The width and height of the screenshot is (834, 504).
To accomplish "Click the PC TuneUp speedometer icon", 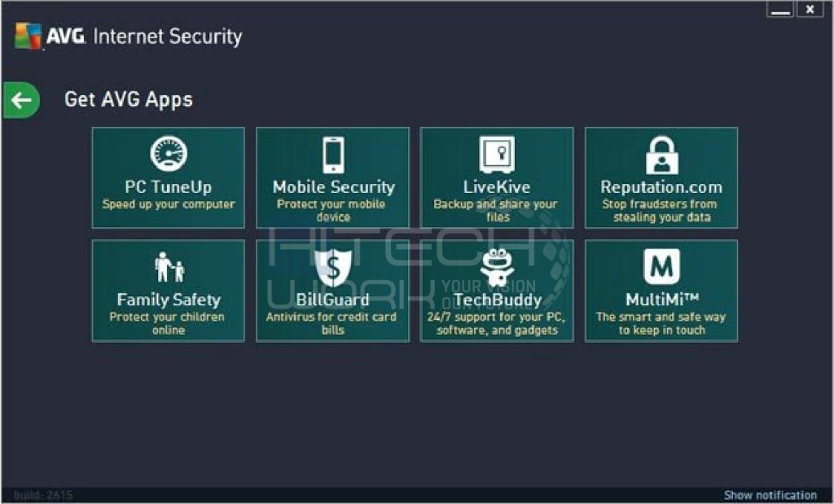I will pyautogui.click(x=168, y=153).
